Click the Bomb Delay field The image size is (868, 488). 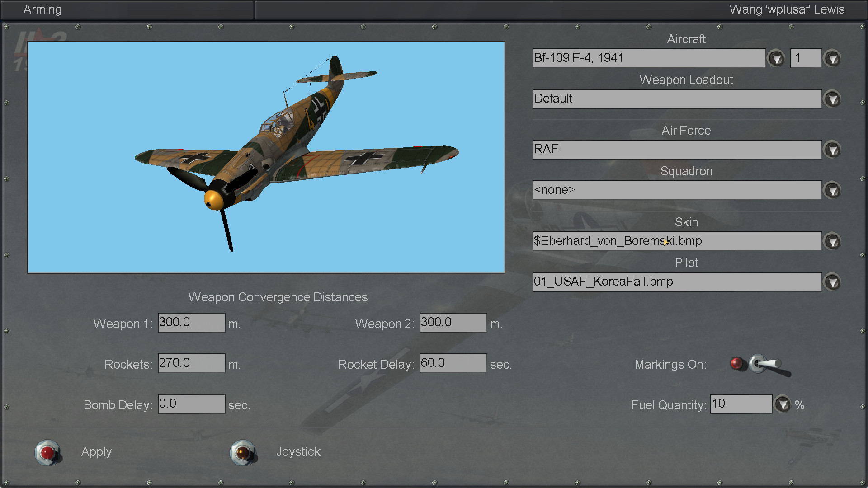(191, 404)
